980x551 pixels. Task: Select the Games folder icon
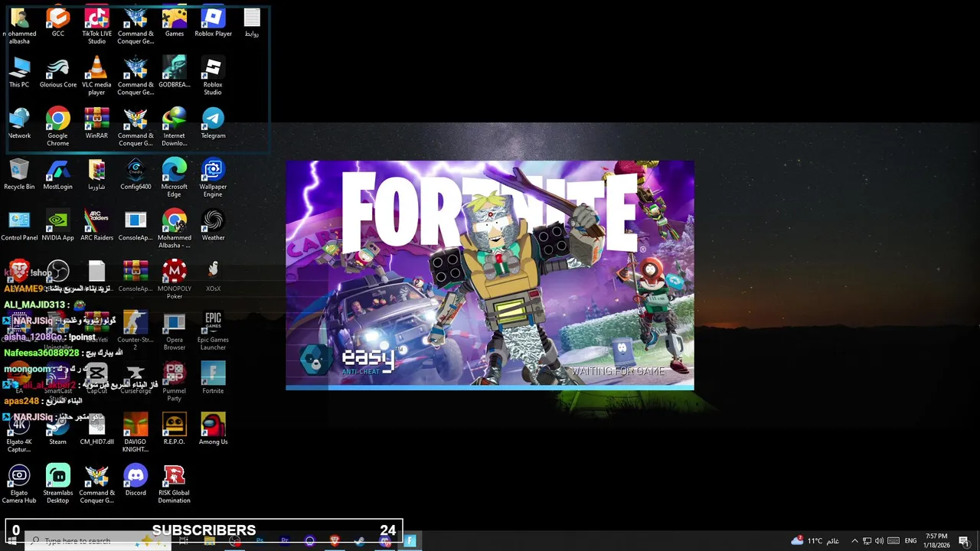pyautogui.click(x=175, y=22)
